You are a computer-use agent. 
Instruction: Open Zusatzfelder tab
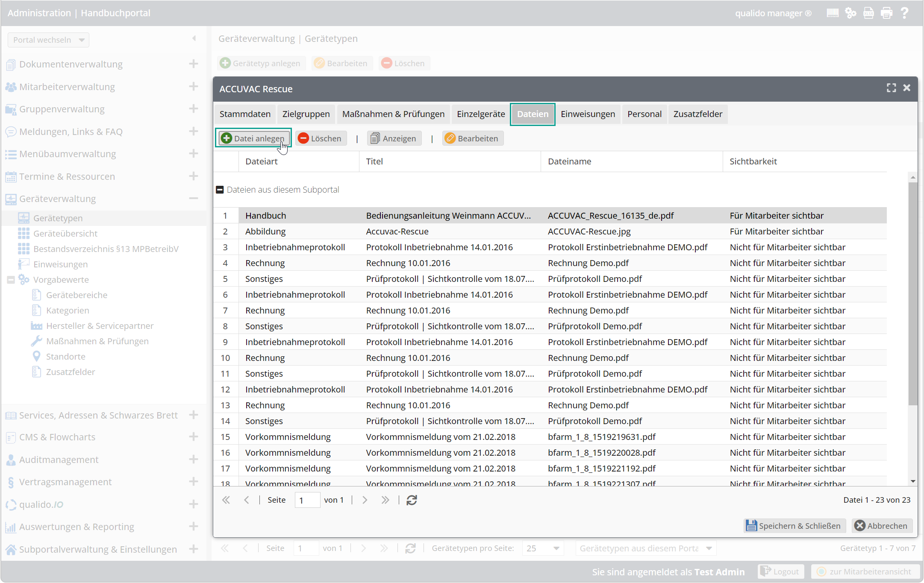coord(698,114)
